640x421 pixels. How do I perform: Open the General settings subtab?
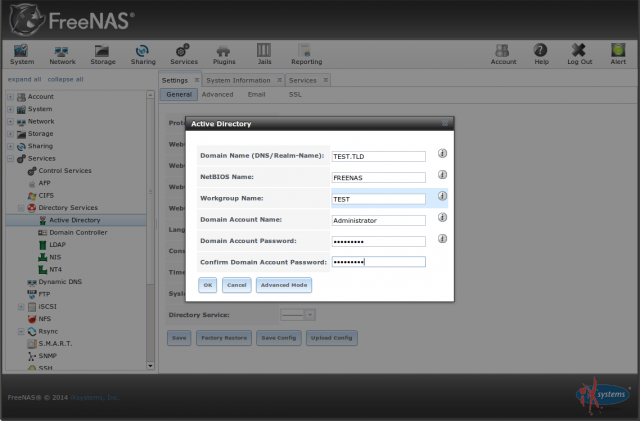(x=179, y=94)
